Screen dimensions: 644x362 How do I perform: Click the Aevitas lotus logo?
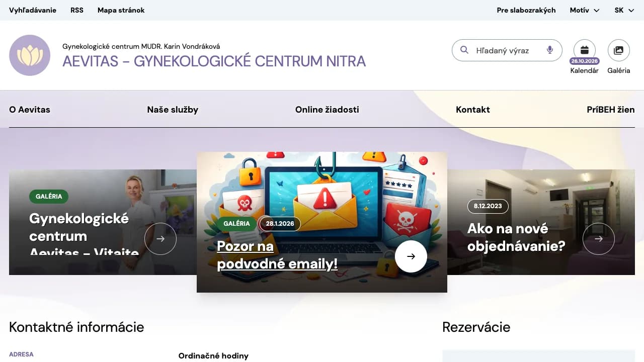click(x=30, y=55)
